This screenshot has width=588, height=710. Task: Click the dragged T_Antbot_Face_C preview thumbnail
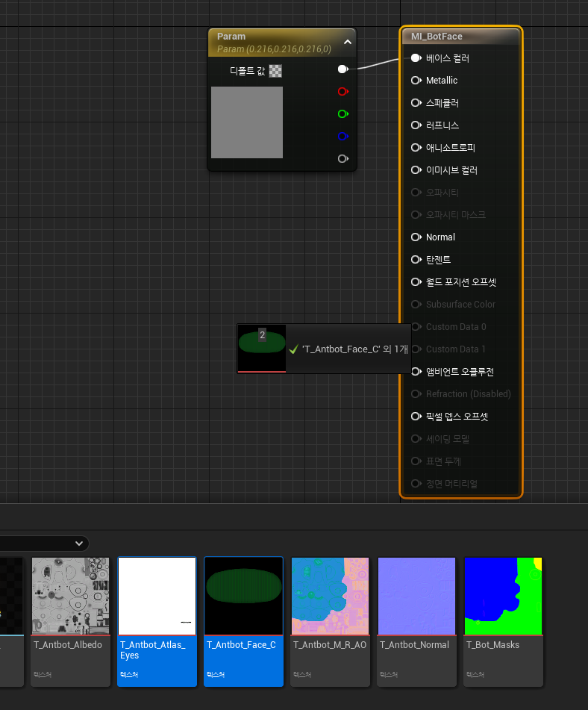tap(262, 348)
